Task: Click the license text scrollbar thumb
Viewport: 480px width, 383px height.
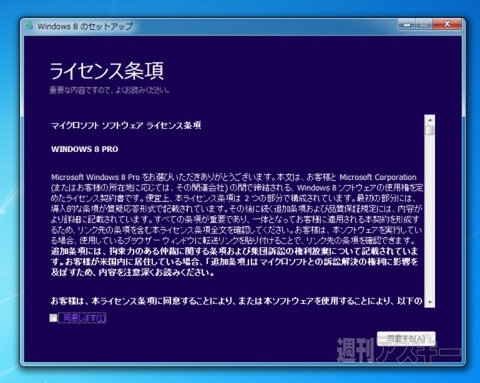Action: click(430, 130)
